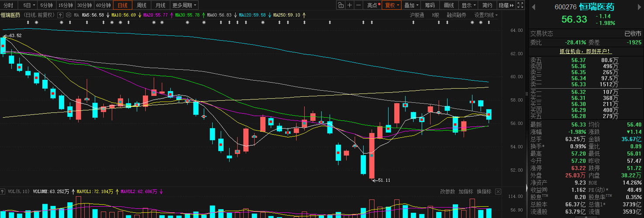Click magenta MA20:55.77 label

click(155, 15)
